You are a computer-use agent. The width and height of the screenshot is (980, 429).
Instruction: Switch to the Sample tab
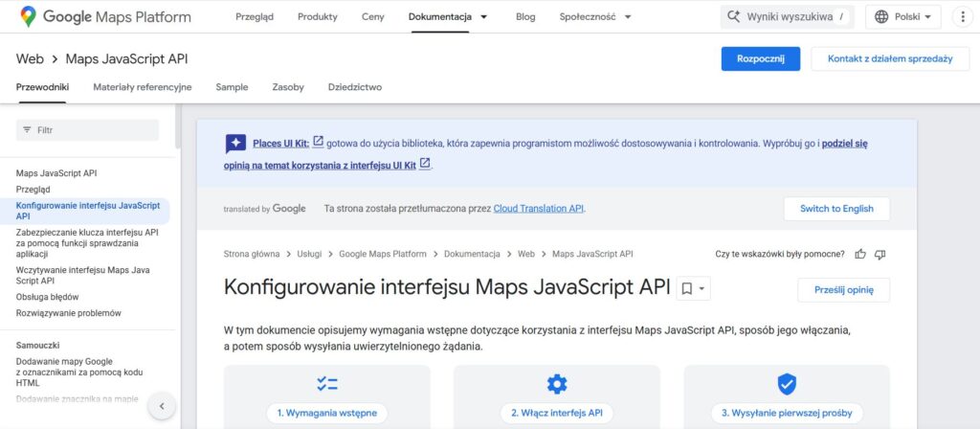point(232,87)
